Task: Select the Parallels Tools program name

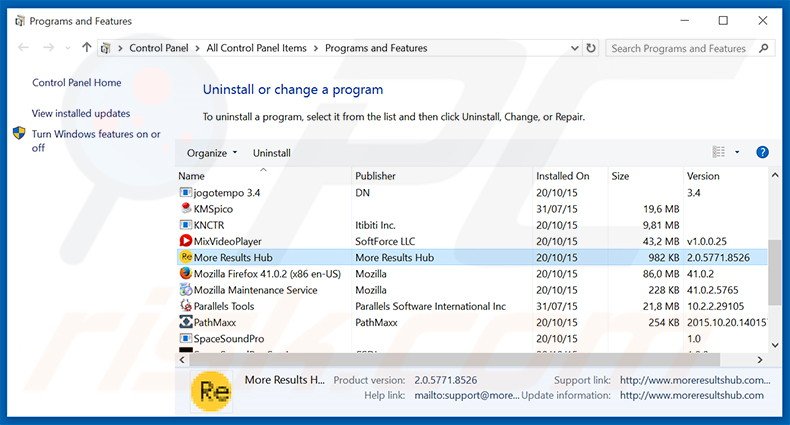Action: click(x=224, y=306)
